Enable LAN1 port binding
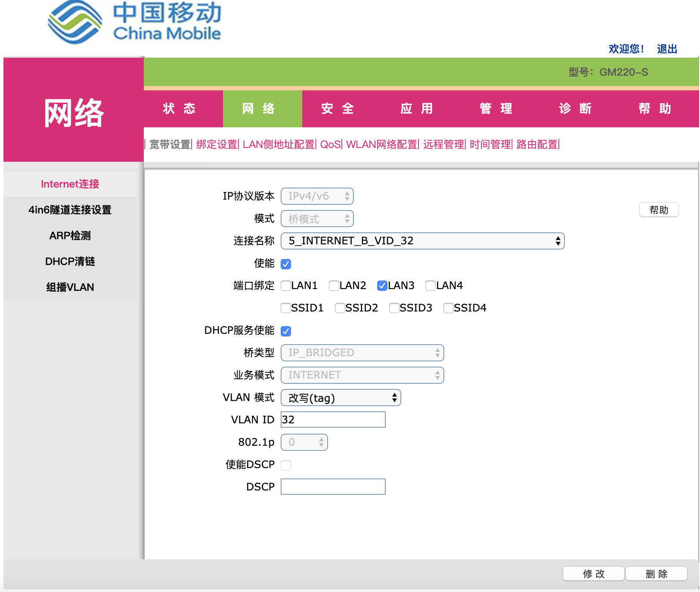This screenshot has width=700, height=592. 286,285
